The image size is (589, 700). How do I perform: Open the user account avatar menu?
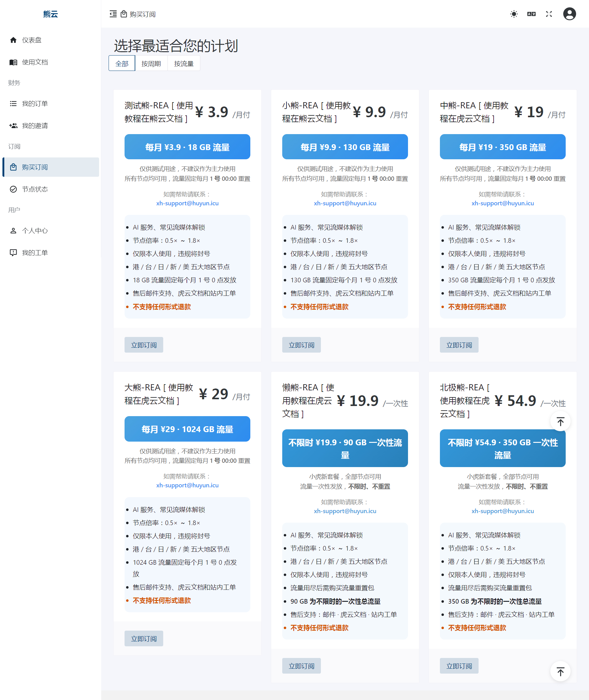[570, 14]
